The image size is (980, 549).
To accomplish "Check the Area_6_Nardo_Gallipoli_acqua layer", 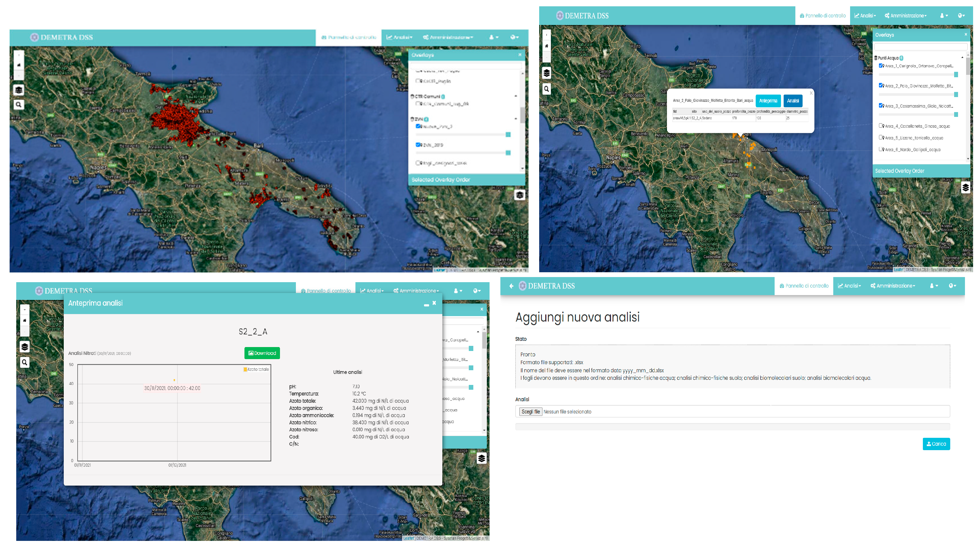I will (x=880, y=149).
